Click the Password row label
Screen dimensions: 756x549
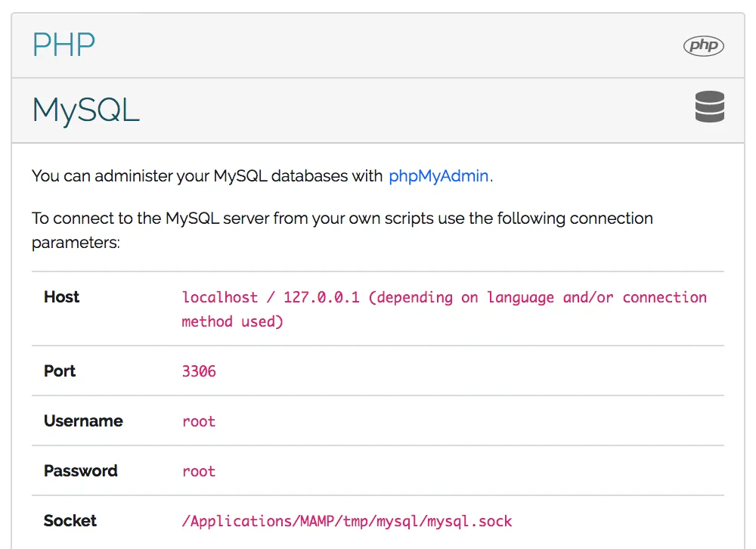pos(81,471)
